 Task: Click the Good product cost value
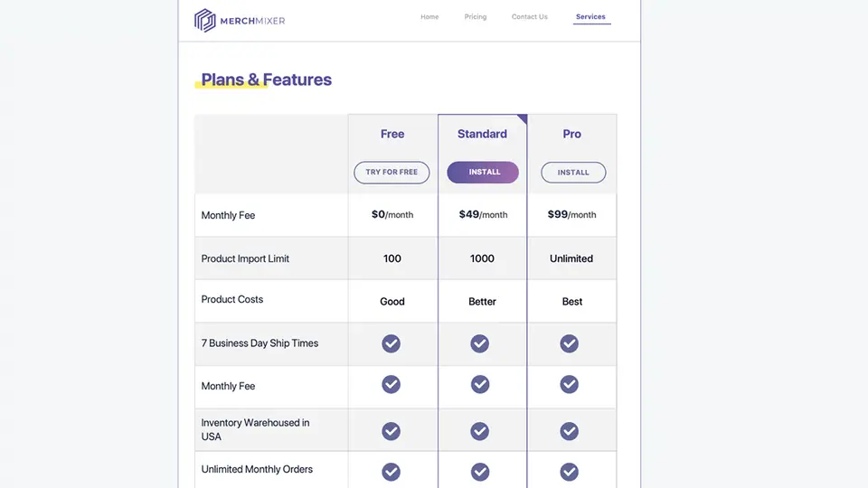point(392,302)
